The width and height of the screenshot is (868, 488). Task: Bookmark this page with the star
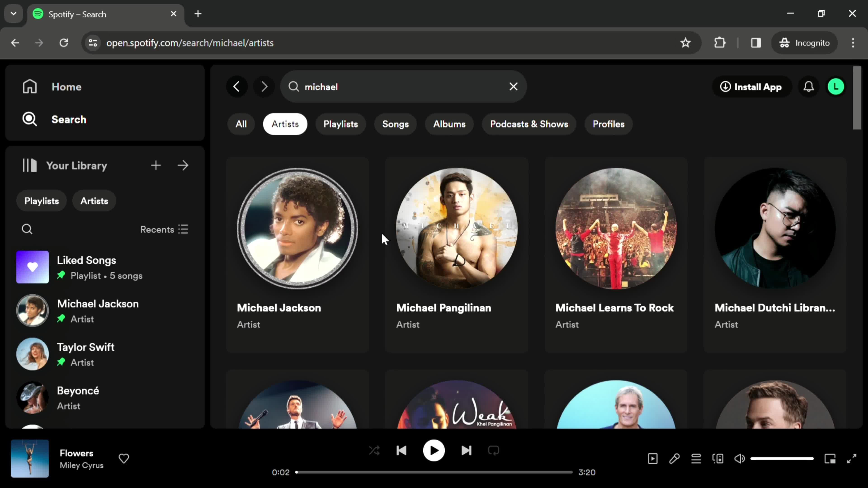pyautogui.click(x=685, y=43)
